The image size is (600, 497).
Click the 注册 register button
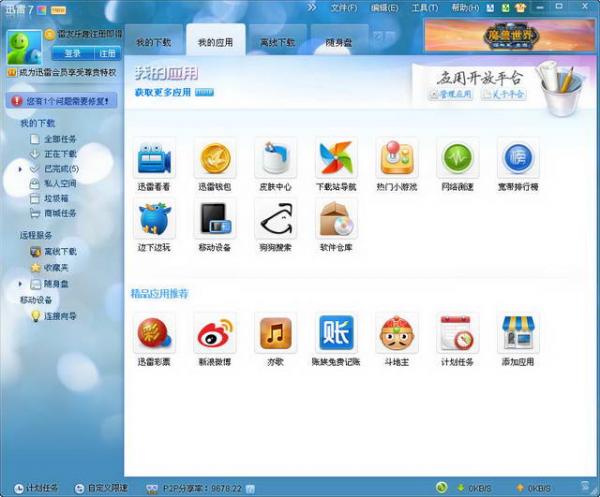108,53
